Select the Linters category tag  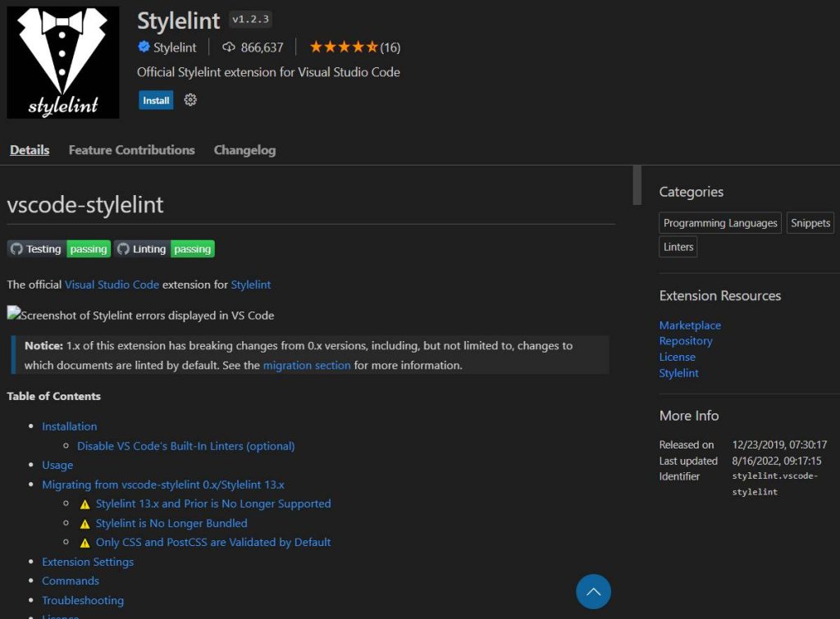coord(678,246)
